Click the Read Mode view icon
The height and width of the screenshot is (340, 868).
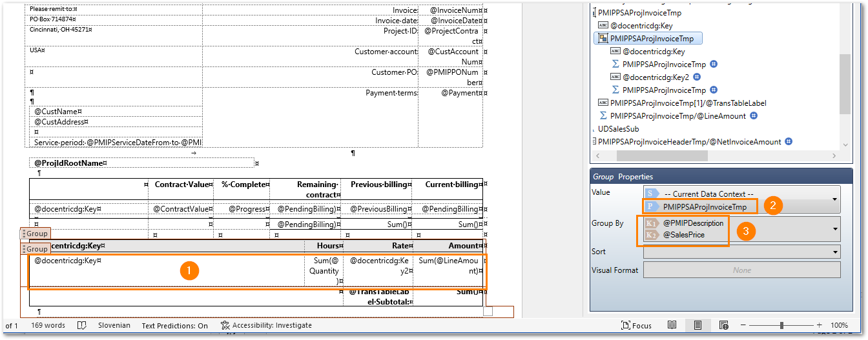tap(672, 325)
